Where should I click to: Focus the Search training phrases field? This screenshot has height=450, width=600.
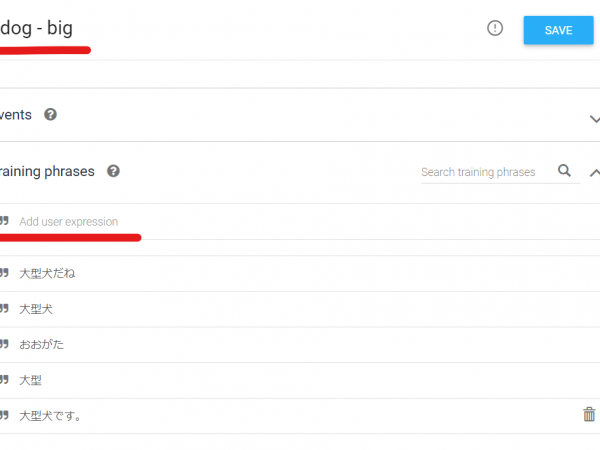click(x=487, y=172)
